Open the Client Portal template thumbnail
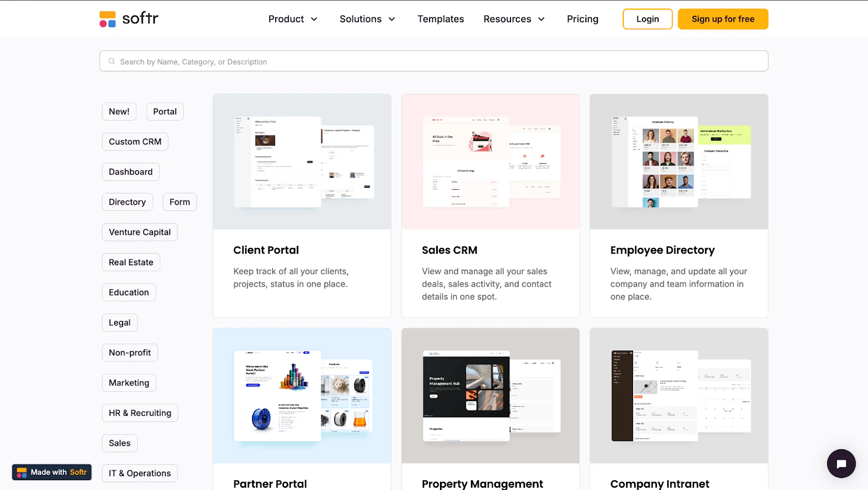This screenshot has width=868, height=490. (302, 162)
